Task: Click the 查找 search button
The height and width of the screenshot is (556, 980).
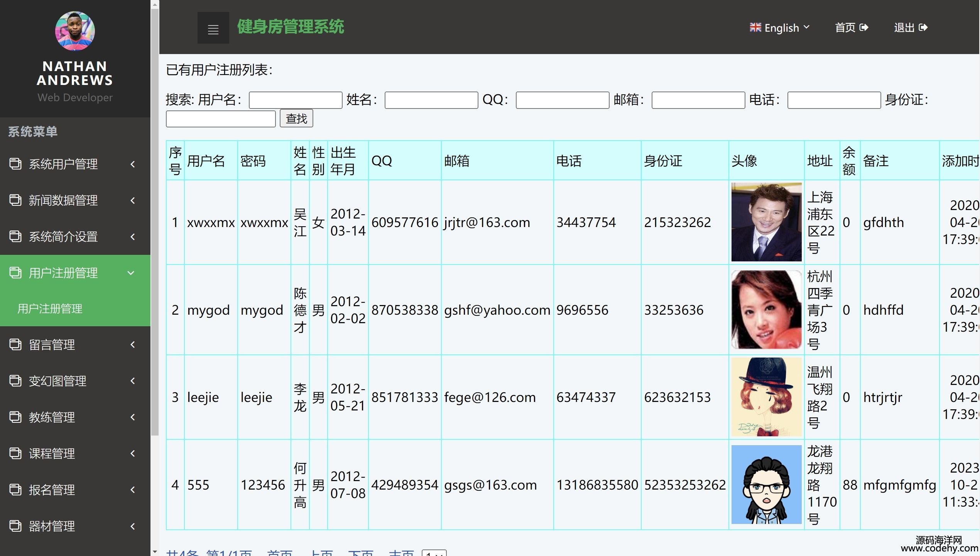Action: (x=296, y=119)
